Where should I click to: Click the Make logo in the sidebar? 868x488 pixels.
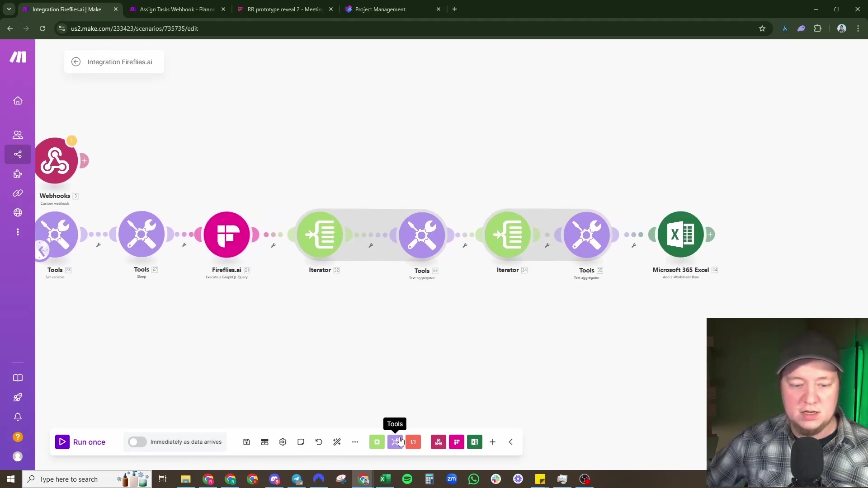click(18, 57)
